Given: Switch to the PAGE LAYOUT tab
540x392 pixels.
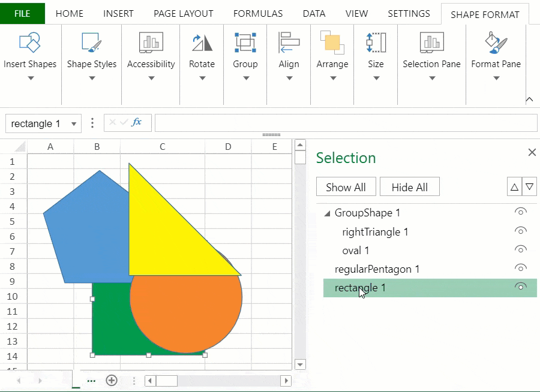Looking at the screenshot, I should click(x=183, y=13).
